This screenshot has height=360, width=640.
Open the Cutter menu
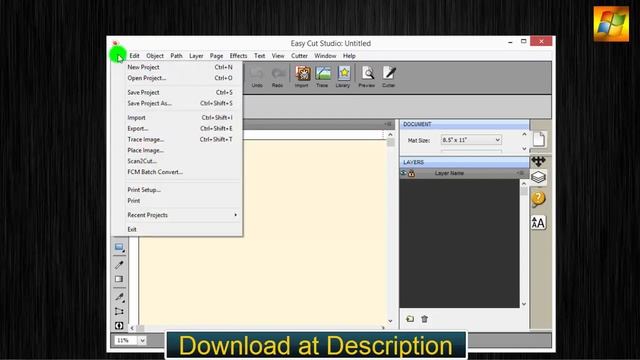[x=299, y=56]
